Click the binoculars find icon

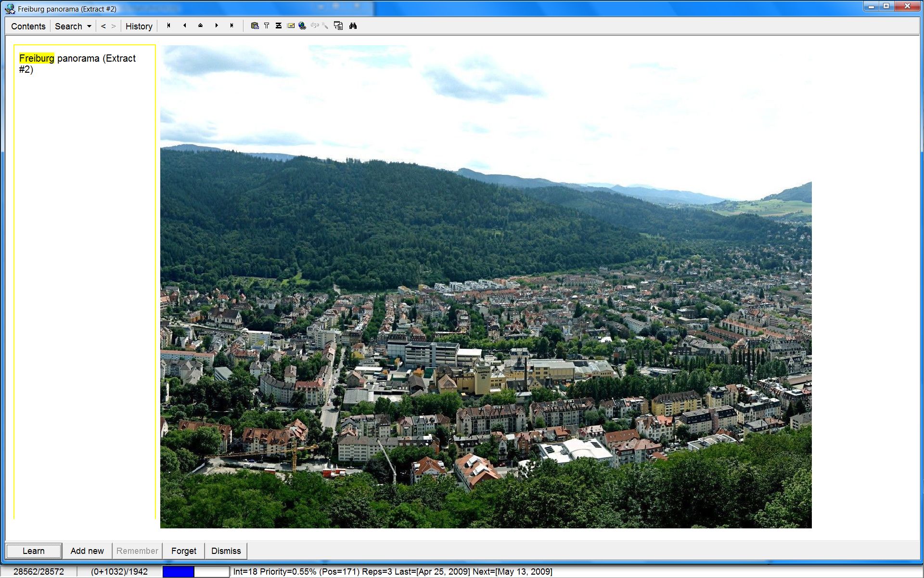tap(353, 26)
